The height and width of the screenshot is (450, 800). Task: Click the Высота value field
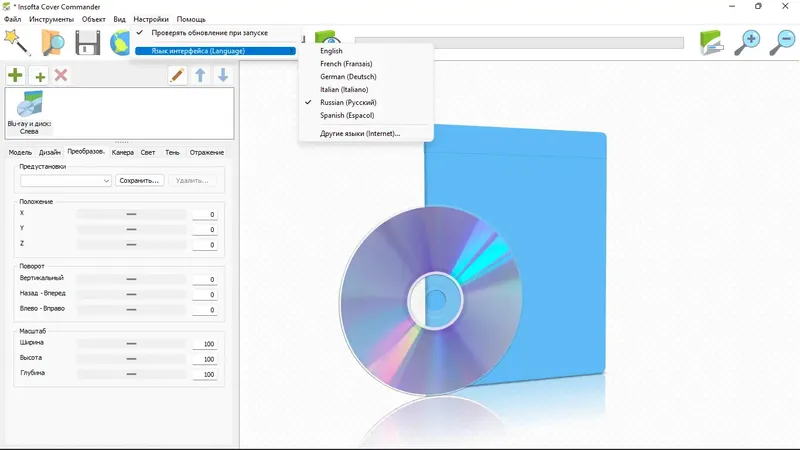pos(205,359)
